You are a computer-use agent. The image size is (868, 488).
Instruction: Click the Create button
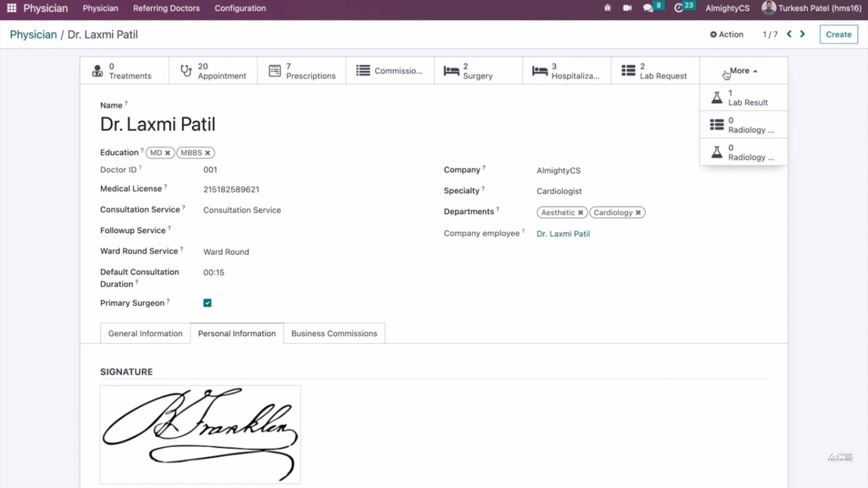[838, 34]
